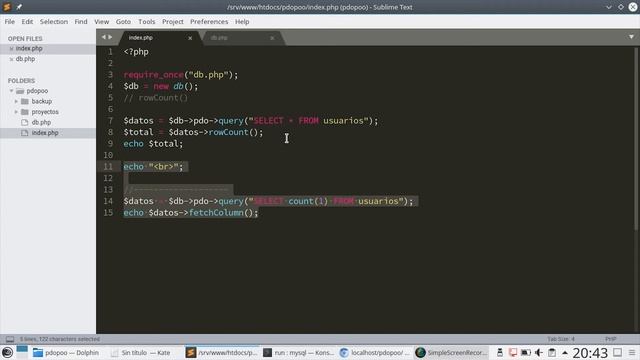
Task: Open the clipboard tray icon
Action: pos(552,353)
